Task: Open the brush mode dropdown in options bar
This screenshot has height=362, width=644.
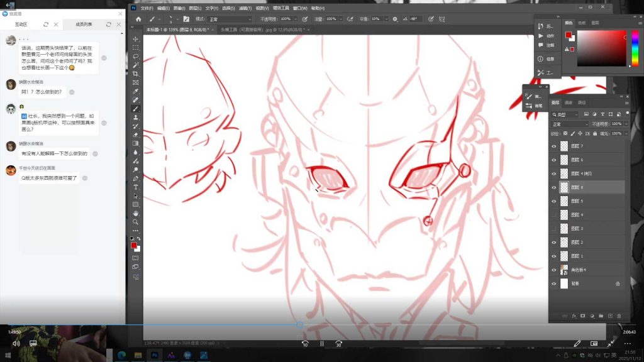Action: (x=228, y=19)
